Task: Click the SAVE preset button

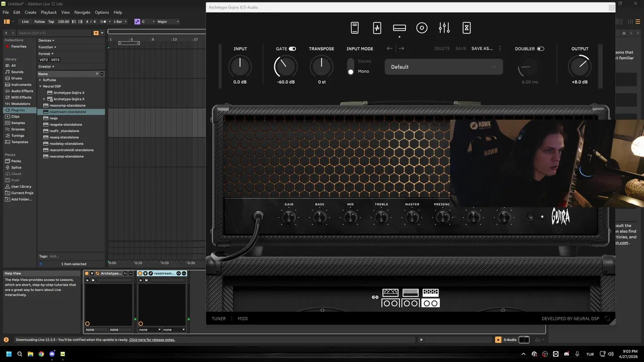Action: (x=461, y=49)
